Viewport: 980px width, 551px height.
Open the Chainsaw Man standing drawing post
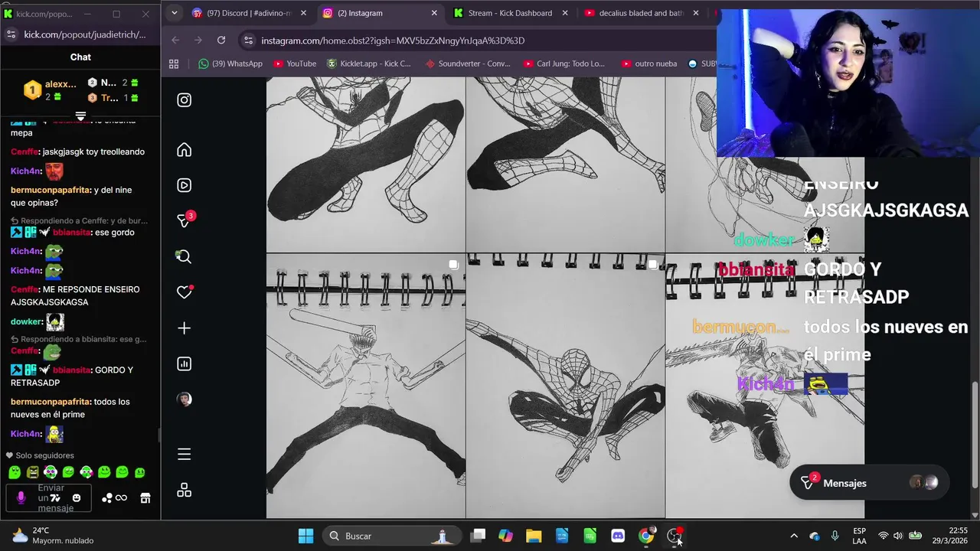[366, 386]
